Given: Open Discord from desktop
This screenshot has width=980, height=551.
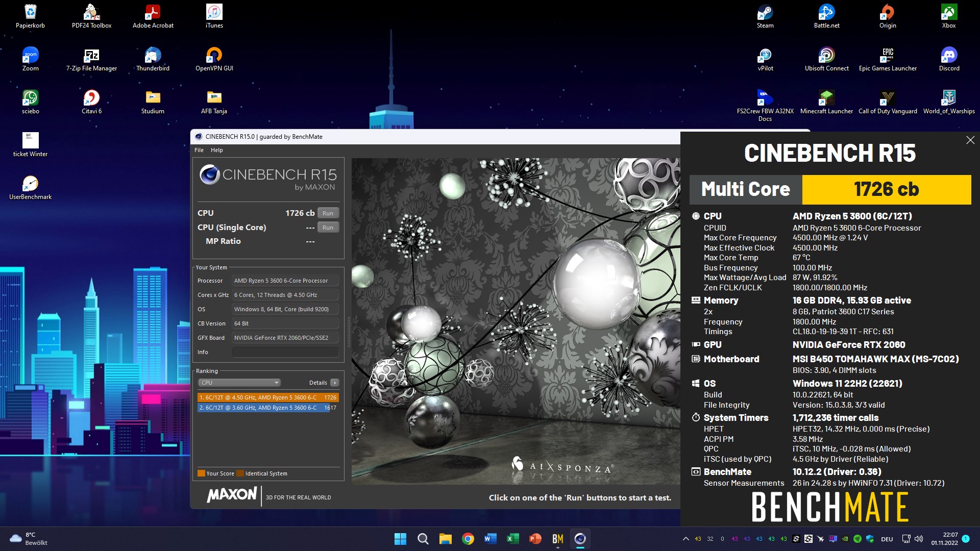Looking at the screenshot, I should (949, 59).
